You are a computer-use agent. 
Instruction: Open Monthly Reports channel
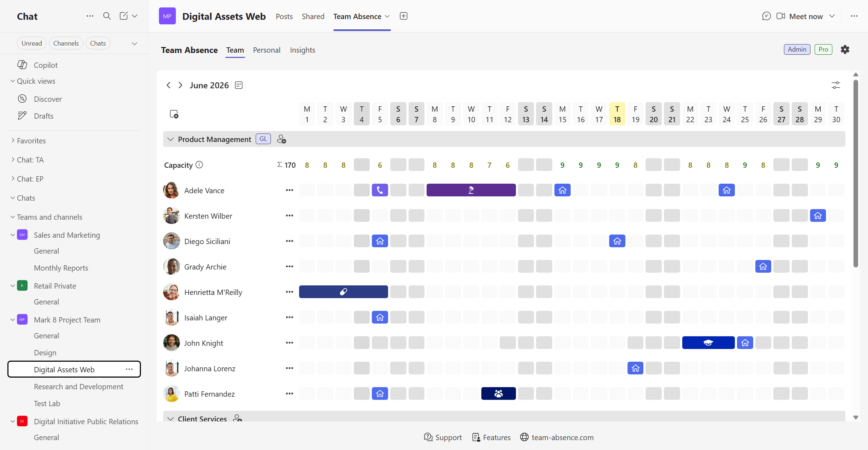coord(61,268)
